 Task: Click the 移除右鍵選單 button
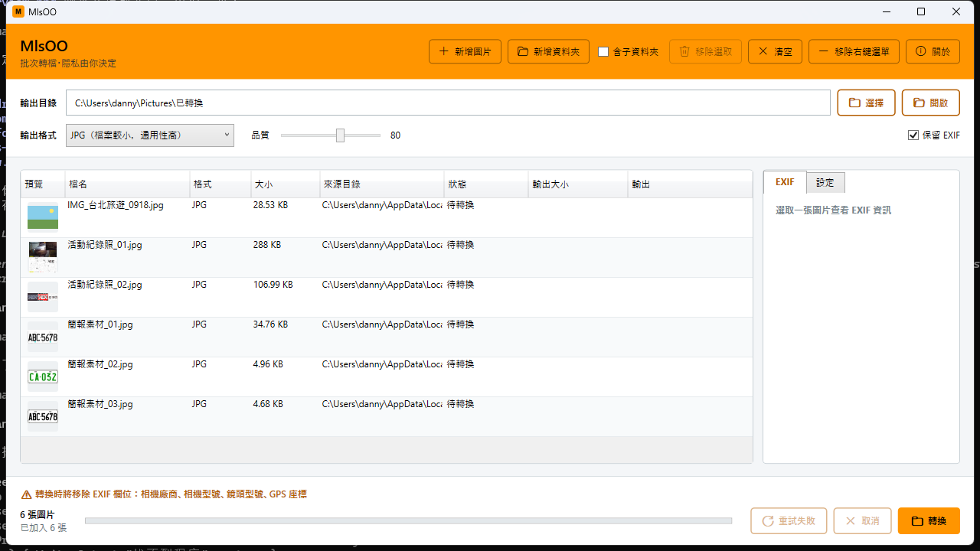click(x=854, y=52)
